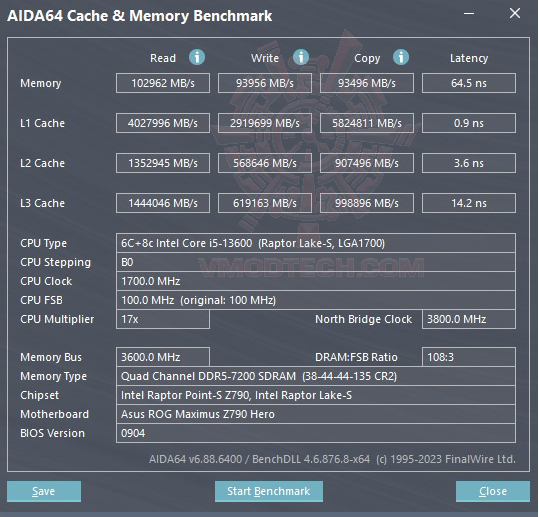The width and height of the screenshot is (539, 517).
Task: Click Memory Type field DDR5-7200 SDRAM
Action: pyautogui.click(x=316, y=376)
